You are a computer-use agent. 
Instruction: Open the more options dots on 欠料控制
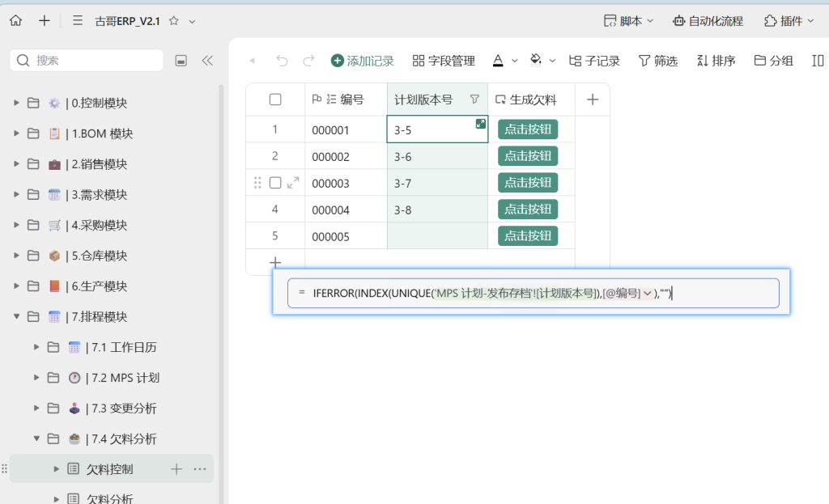click(200, 468)
